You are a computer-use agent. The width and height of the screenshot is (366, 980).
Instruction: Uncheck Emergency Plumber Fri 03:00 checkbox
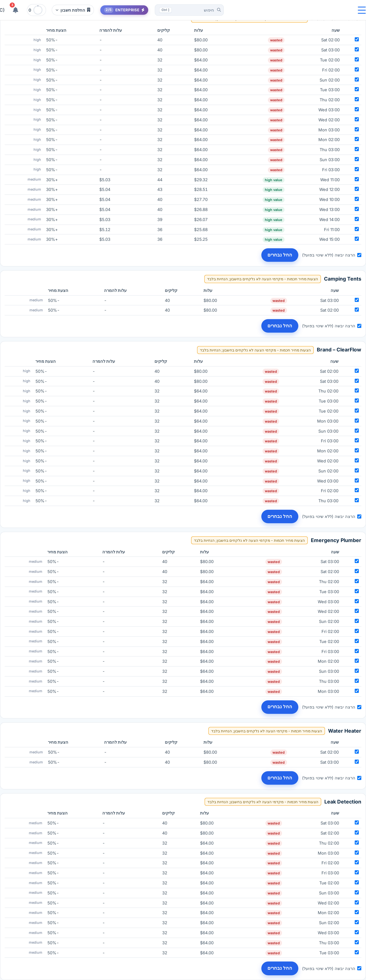356,651
